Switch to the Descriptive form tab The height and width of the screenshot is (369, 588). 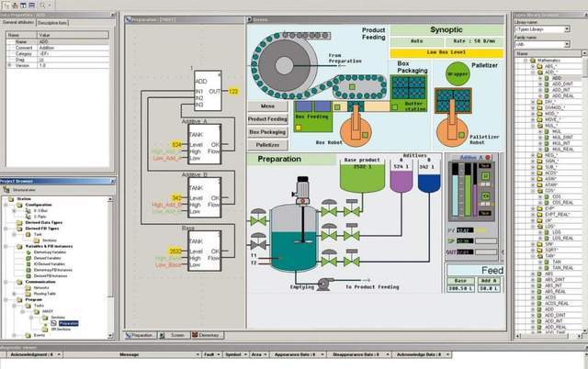click(x=52, y=20)
